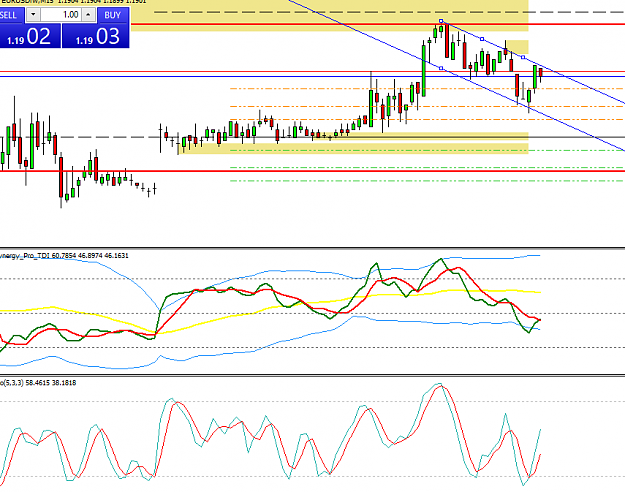Click the Stochastic (5,3,3) 58.4615 label
625x492 pixels.
[38, 383]
